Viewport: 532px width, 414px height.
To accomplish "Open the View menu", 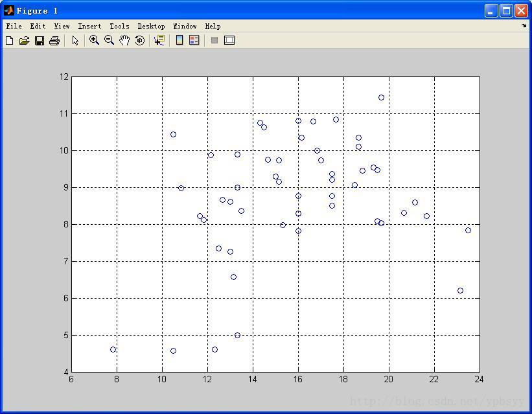I will point(62,26).
